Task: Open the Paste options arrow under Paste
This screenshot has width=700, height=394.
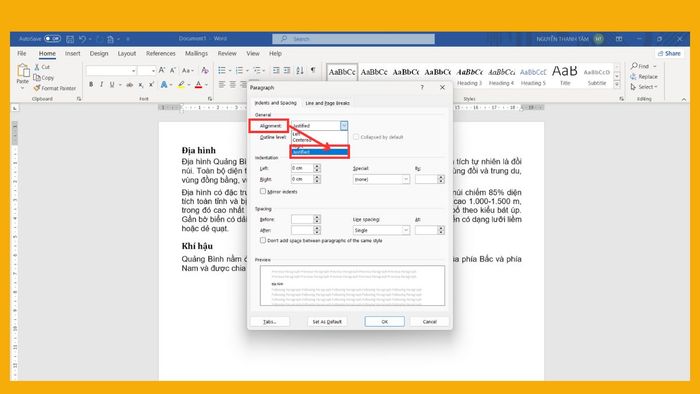Action: coord(22,88)
